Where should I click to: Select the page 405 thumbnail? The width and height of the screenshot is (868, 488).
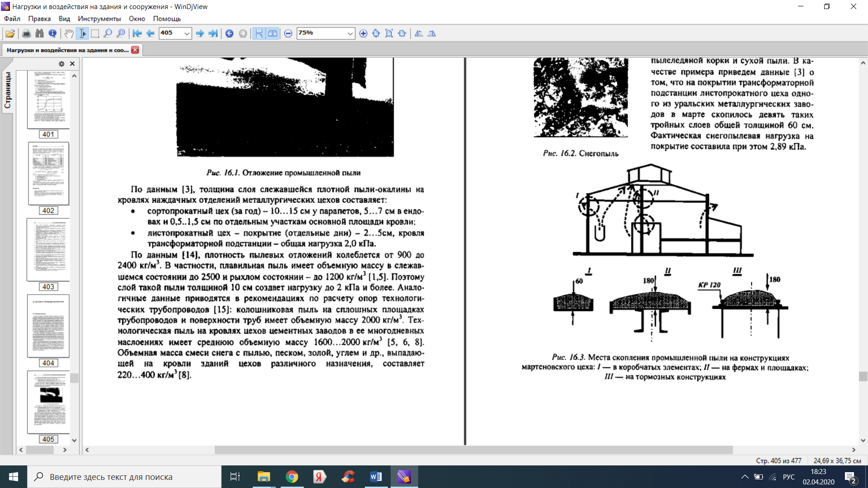click(48, 402)
